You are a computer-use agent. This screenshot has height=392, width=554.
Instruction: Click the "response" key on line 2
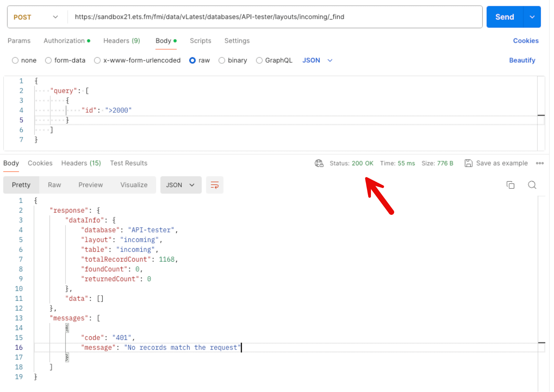[x=69, y=211]
